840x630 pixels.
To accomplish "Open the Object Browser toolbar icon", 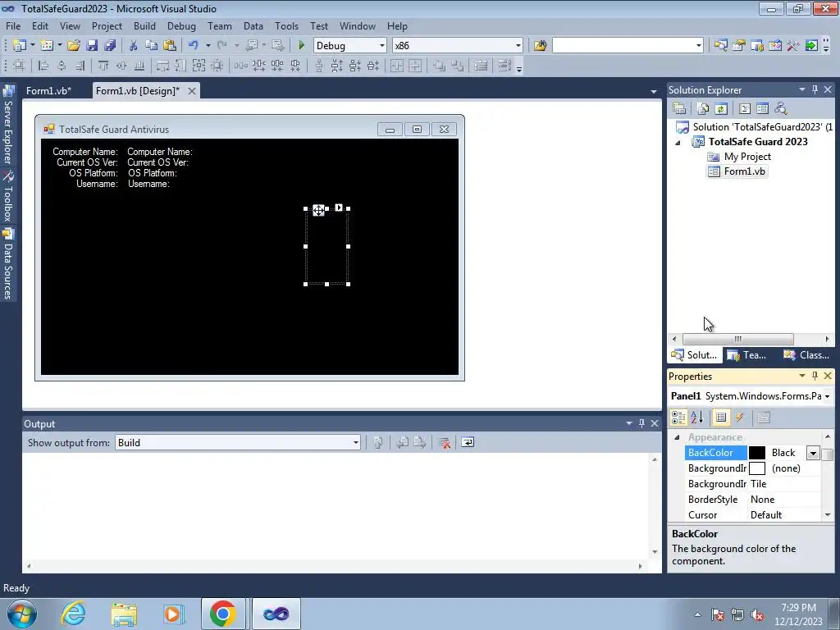I will tap(775, 46).
